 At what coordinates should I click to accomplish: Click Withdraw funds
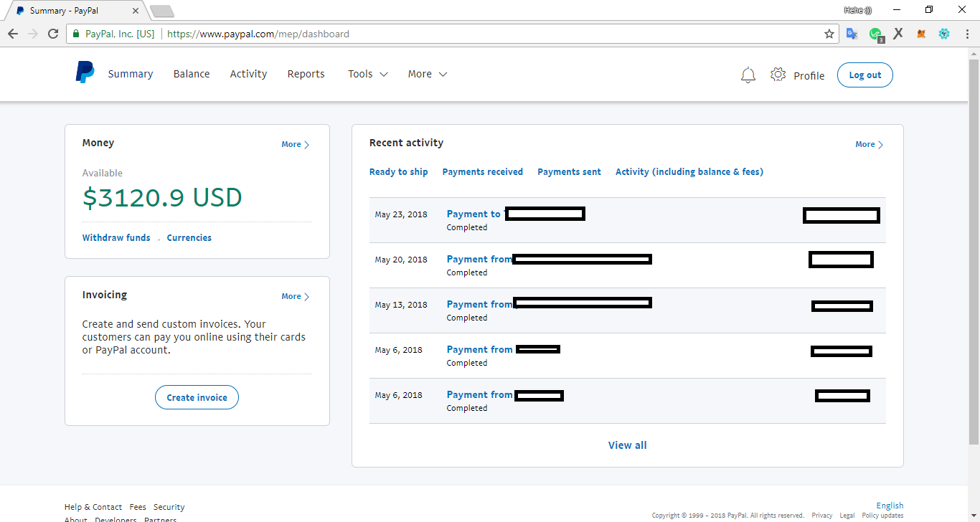[x=116, y=237]
